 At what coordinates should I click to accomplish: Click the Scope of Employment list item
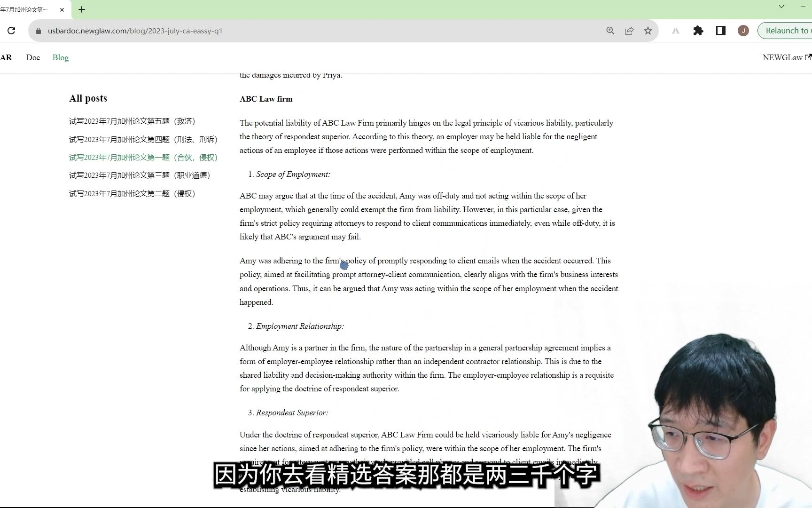(293, 174)
